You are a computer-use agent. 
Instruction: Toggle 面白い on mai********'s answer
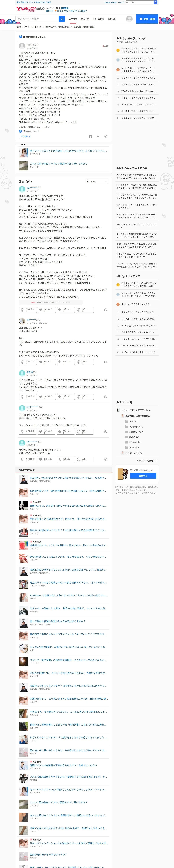click(85, 310)
